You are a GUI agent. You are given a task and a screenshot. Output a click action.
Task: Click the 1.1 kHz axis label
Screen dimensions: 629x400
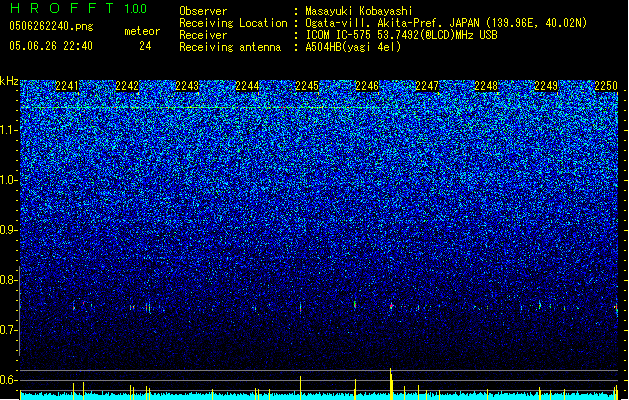click(x=9, y=130)
